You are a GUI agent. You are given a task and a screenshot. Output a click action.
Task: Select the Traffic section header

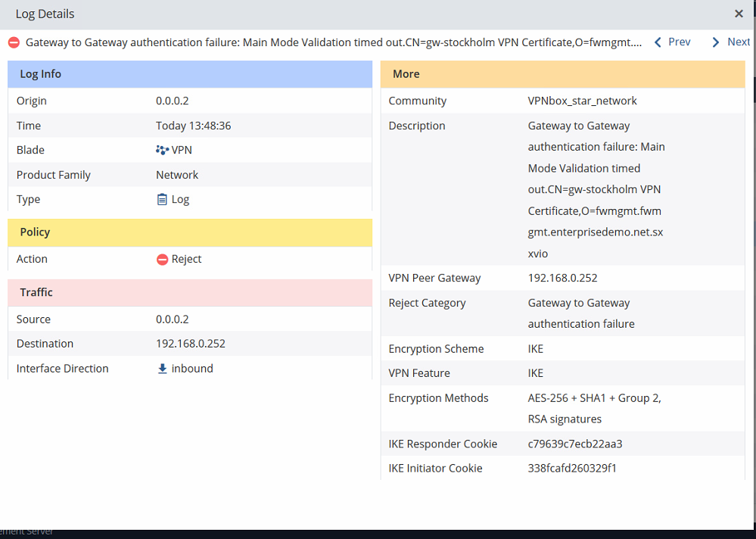click(190, 292)
